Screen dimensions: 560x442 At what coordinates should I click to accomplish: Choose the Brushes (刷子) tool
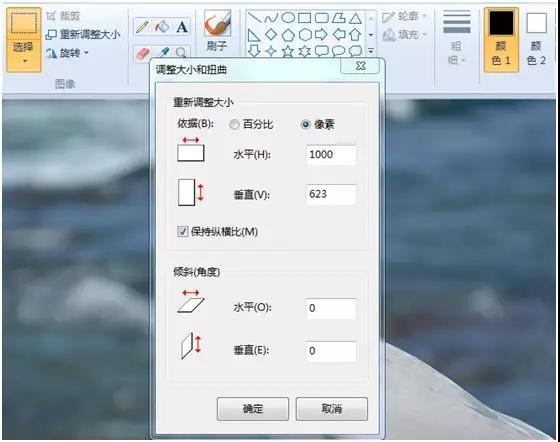[x=217, y=30]
